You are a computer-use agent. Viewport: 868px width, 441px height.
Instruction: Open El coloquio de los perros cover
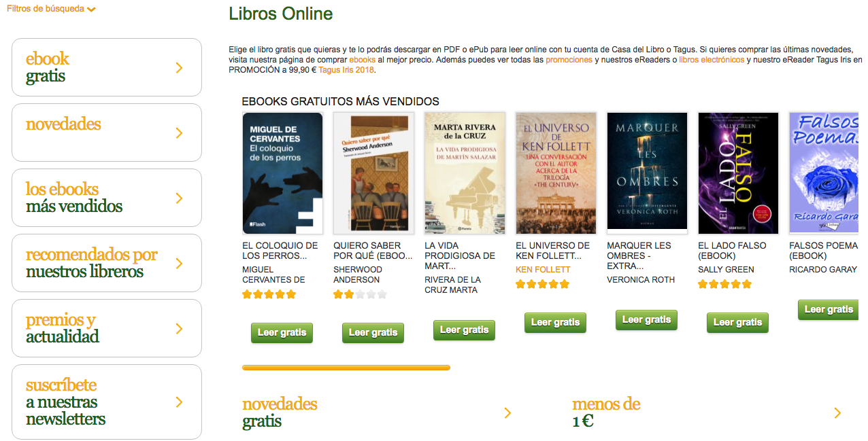tap(282, 173)
